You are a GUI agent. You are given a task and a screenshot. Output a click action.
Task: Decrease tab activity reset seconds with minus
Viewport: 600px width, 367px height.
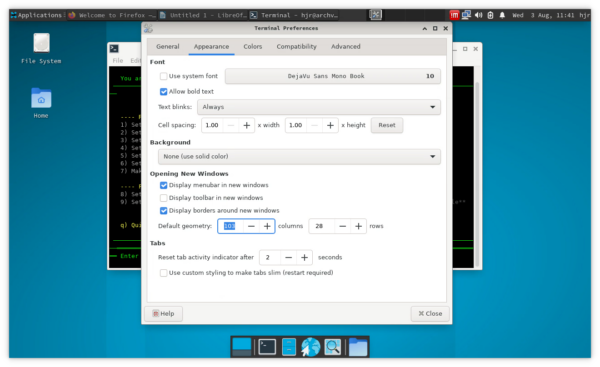pos(289,258)
